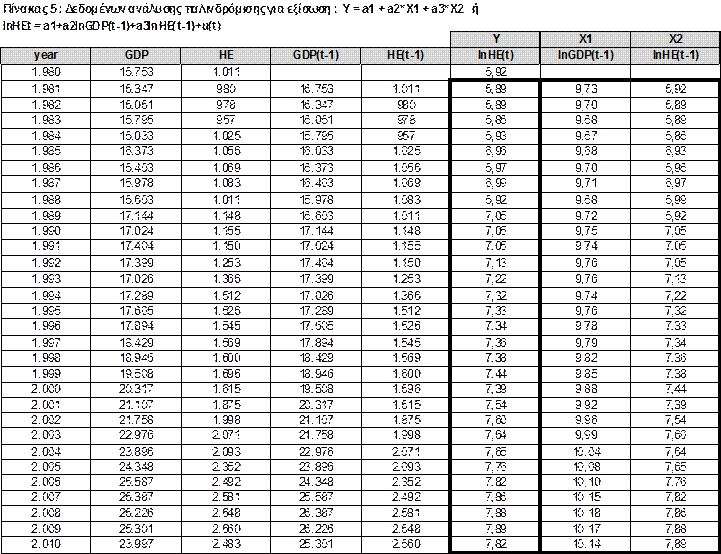Image resolution: width=721 pixels, height=554 pixels.
Task: Click the year cell '2.010'
Action: click(x=46, y=544)
